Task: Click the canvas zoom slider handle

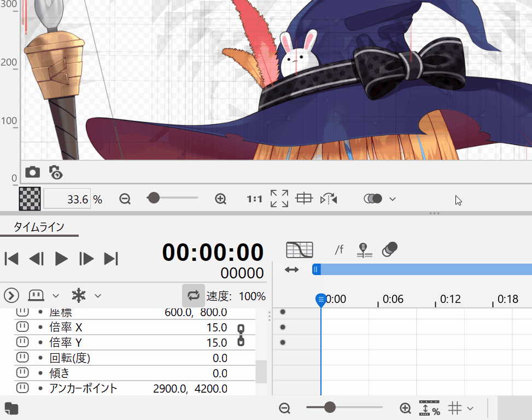Action: (154, 198)
